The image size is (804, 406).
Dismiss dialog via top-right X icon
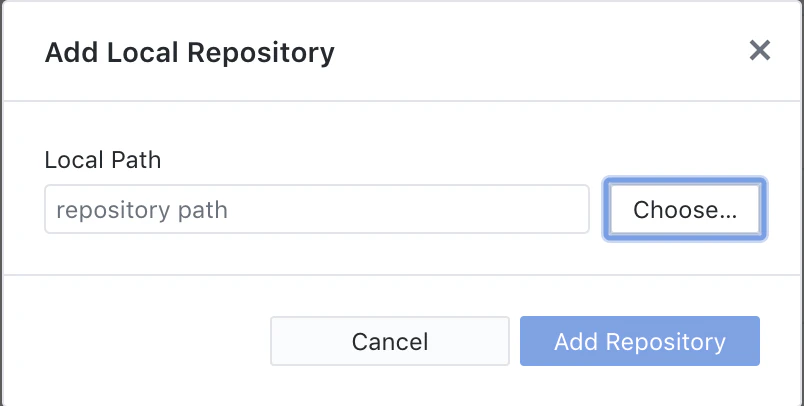click(x=759, y=50)
